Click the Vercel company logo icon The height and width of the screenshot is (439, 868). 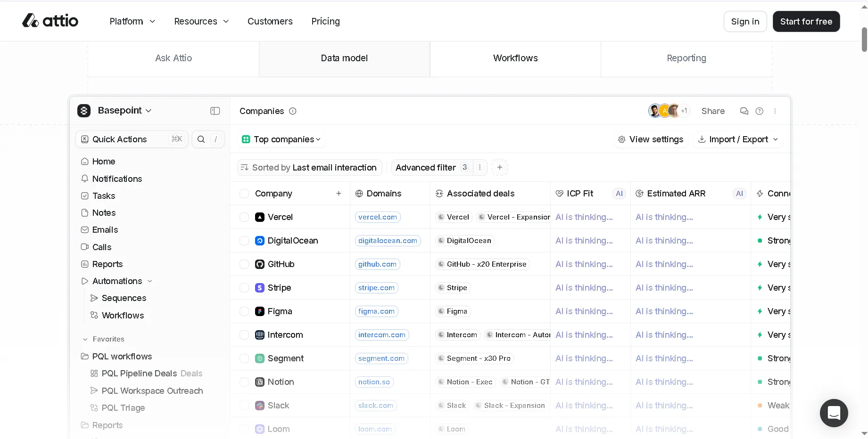pyautogui.click(x=260, y=217)
